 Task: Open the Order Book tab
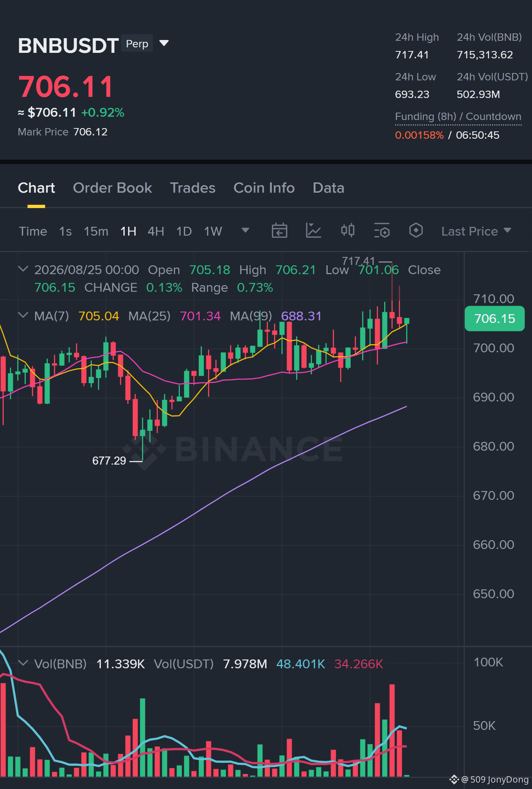pyautogui.click(x=112, y=188)
